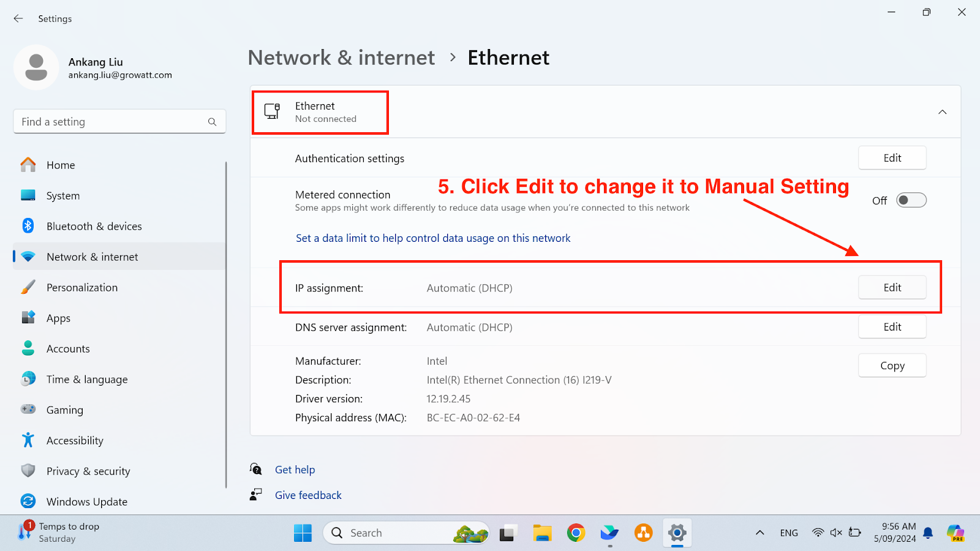The image size is (980, 551).
Task: Toggle the Metered connection switch
Action: [x=911, y=200]
